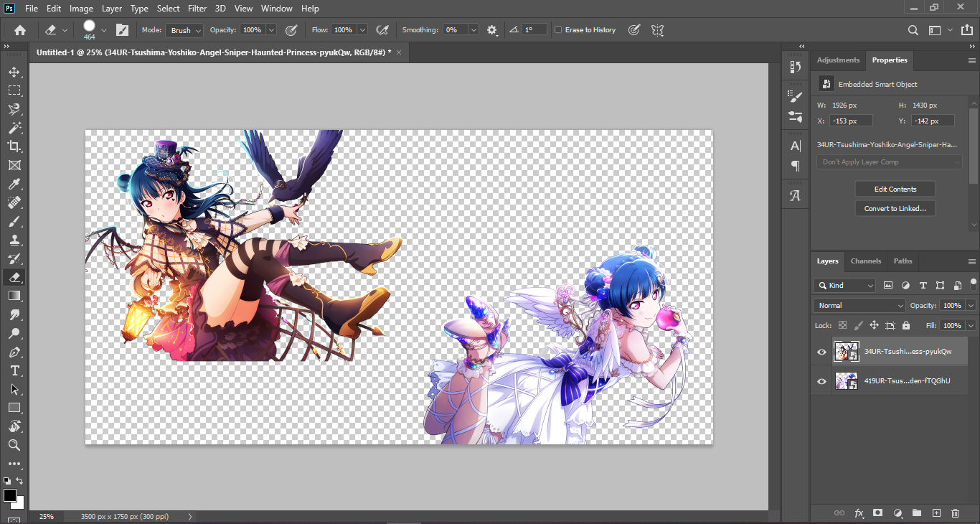Add layer mask at the bottom of Layers

pos(877,513)
